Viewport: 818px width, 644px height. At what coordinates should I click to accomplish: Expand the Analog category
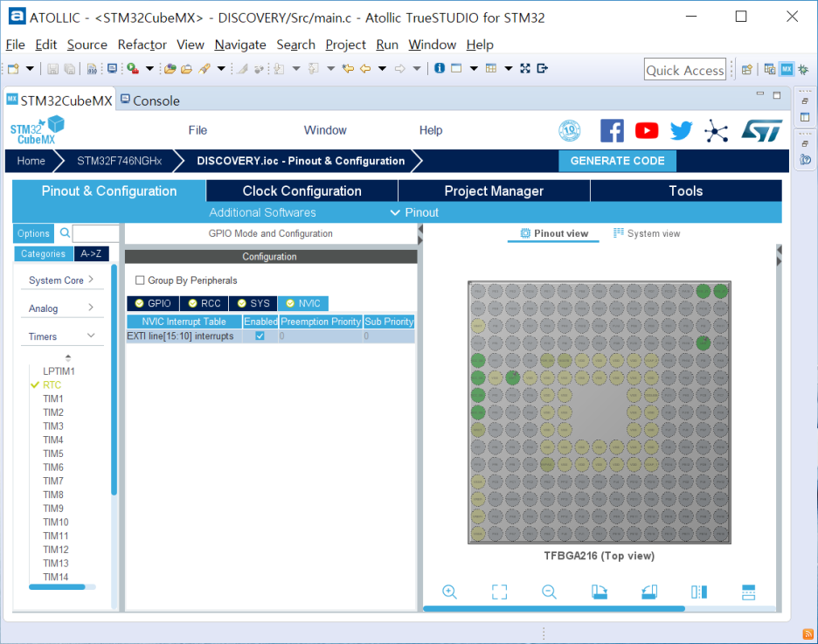pos(61,308)
